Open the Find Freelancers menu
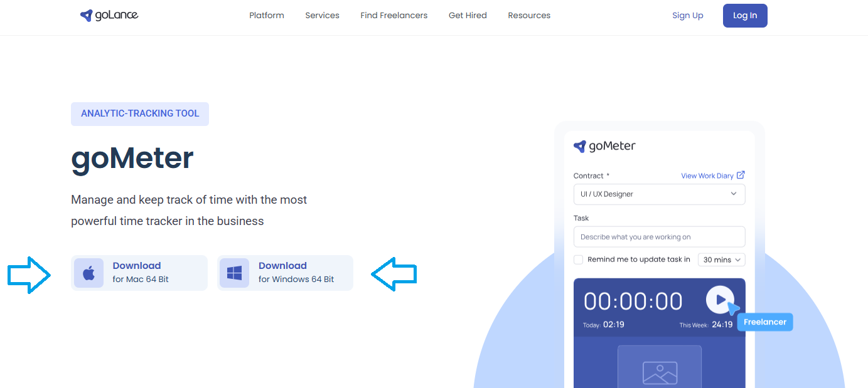The width and height of the screenshot is (868, 388). (394, 16)
